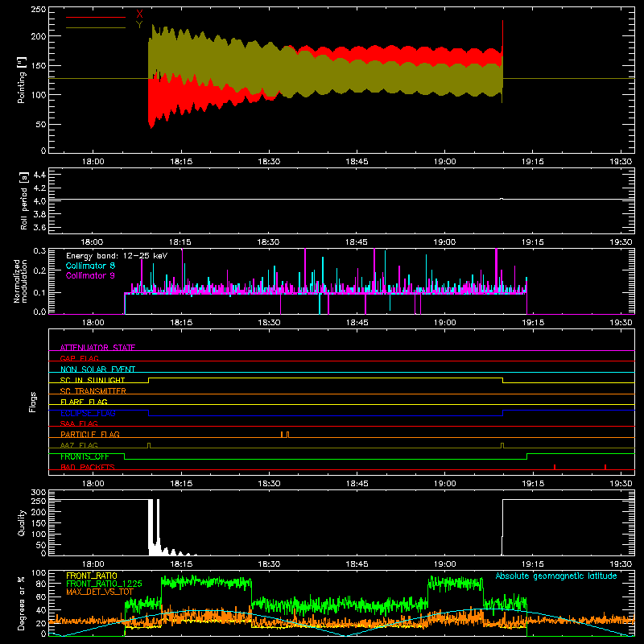Click the Roll period axis title
Viewport: 644px width, 644px height.
pos(23,200)
